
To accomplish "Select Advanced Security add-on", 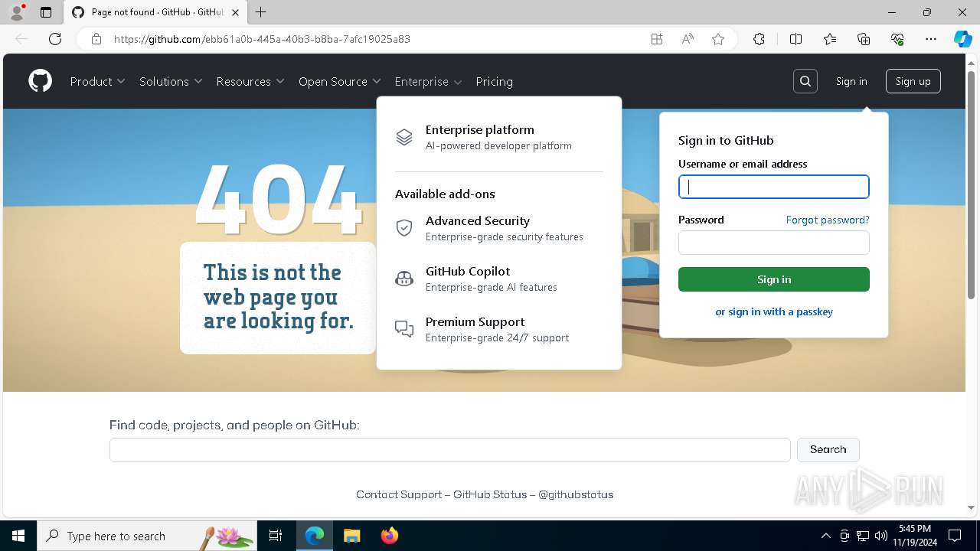I will click(x=498, y=228).
